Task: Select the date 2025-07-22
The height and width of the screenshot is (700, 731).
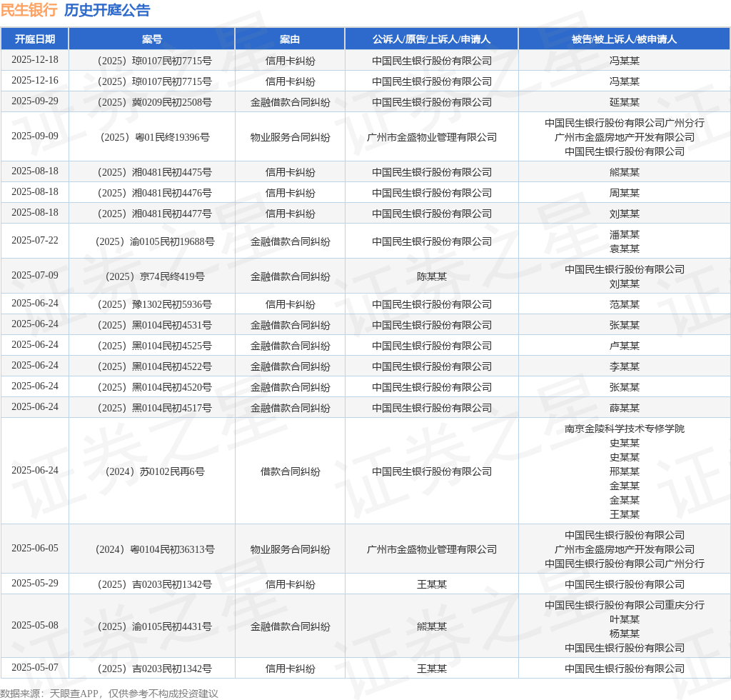Action: click(x=35, y=240)
